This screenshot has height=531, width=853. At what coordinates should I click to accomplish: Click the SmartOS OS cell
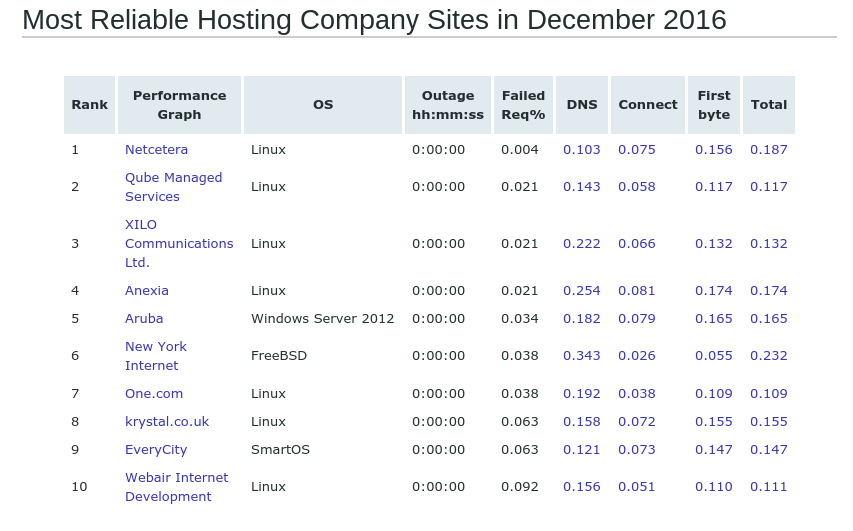(280, 450)
